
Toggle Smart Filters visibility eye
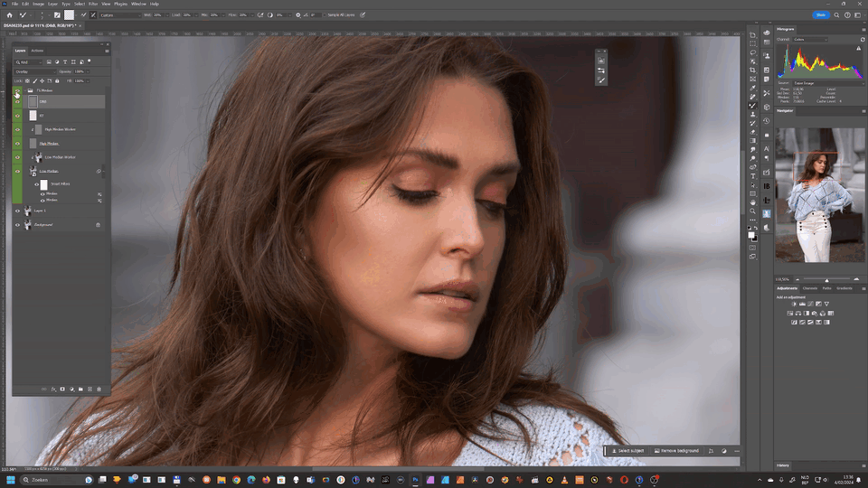pos(37,184)
